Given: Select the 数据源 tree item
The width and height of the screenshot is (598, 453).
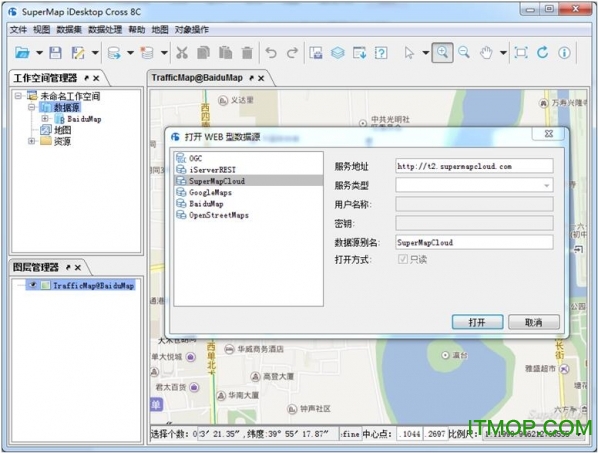Looking at the screenshot, I should point(67,107).
